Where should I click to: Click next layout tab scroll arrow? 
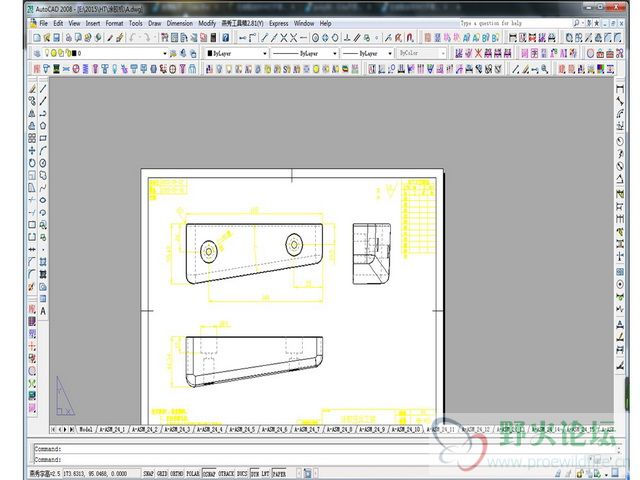point(65,429)
